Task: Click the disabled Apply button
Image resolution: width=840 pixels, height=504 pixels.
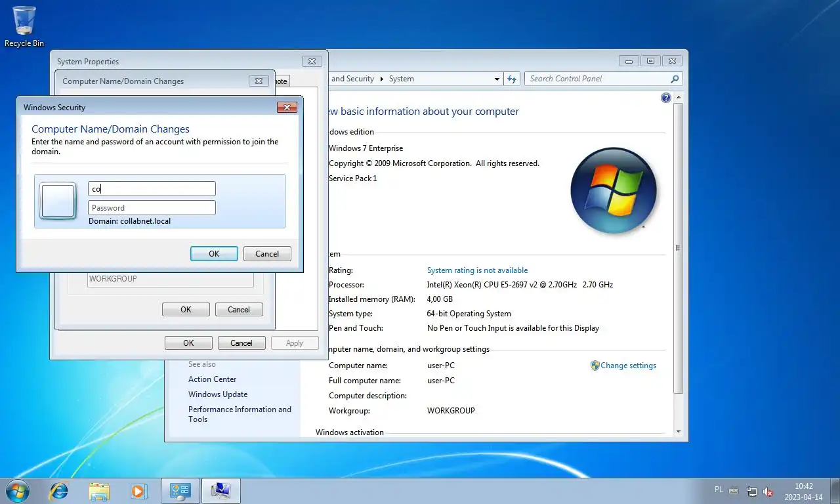Action: (295, 343)
